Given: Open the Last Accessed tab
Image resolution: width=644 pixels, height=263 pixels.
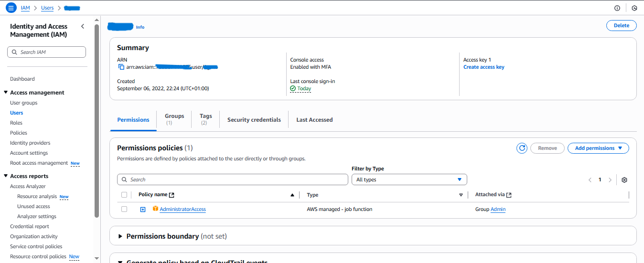Looking at the screenshot, I should (314, 120).
